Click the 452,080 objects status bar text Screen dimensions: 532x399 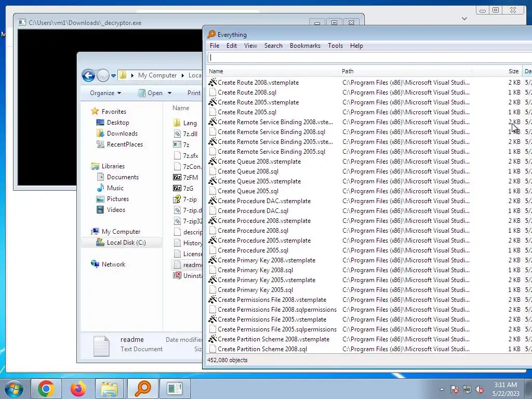228,360
